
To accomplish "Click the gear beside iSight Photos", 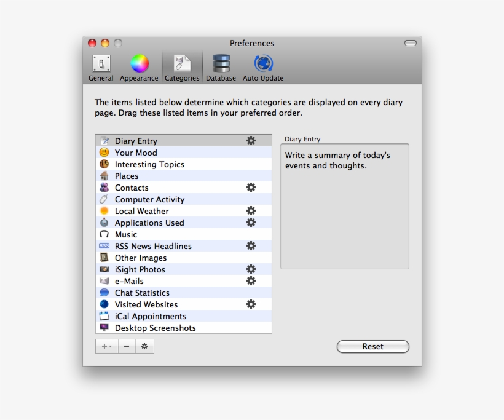I will pos(251,269).
